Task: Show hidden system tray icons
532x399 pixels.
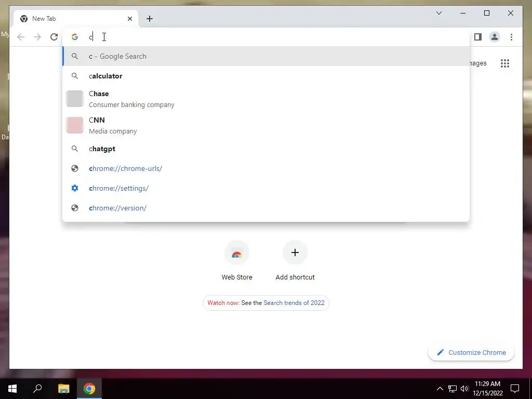Action: (440, 389)
